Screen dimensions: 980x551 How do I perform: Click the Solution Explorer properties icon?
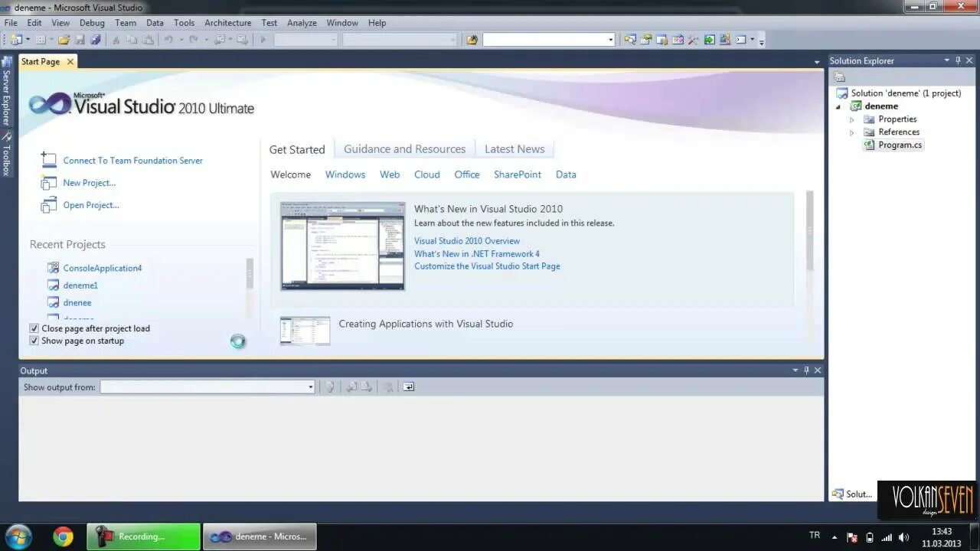840,77
